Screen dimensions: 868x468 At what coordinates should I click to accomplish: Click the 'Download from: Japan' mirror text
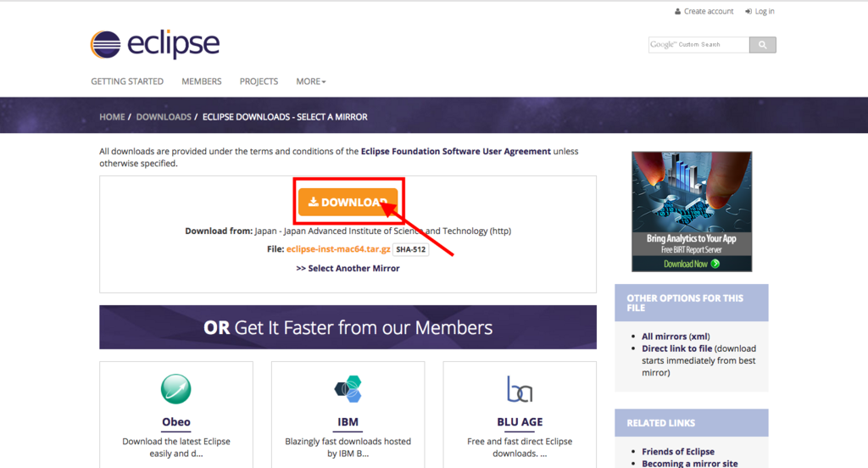click(348, 231)
